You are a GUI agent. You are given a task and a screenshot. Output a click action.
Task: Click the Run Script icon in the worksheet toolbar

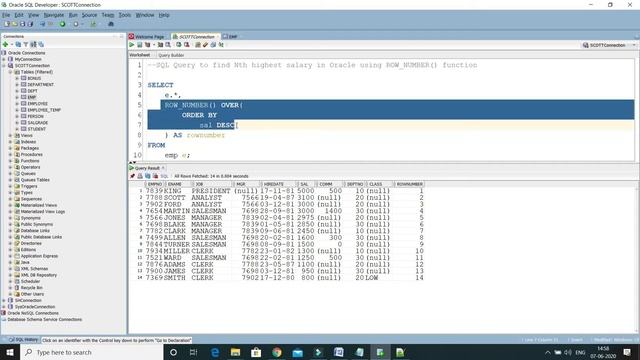click(140, 45)
